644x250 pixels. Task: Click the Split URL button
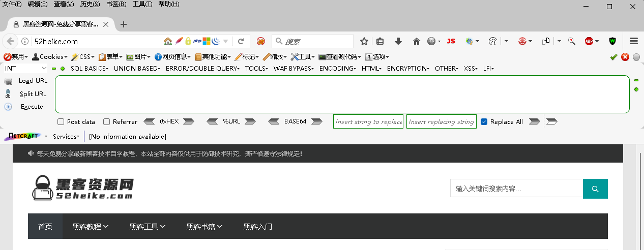tap(33, 93)
